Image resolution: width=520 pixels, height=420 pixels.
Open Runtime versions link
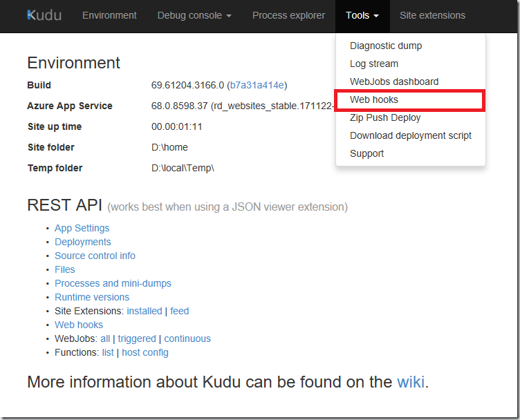[x=92, y=297]
